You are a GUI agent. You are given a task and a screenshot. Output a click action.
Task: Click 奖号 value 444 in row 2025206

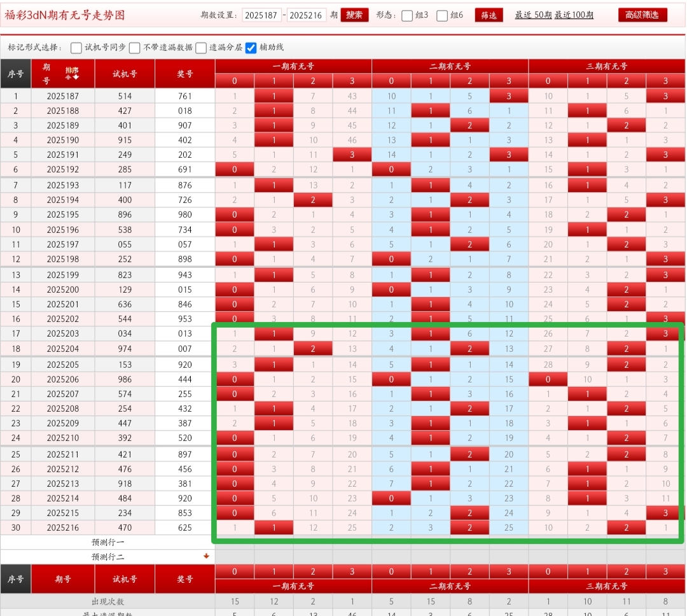pyautogui.click(x=185, y=379)
